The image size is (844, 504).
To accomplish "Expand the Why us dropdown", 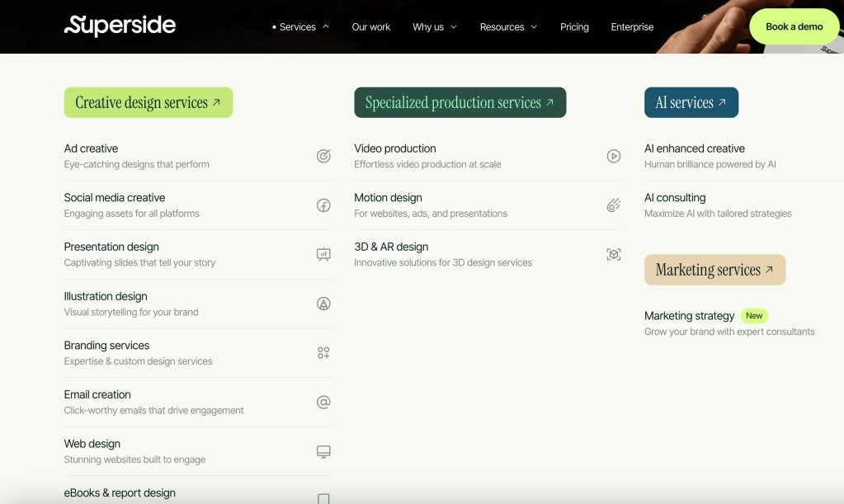I will coord(434,27).
